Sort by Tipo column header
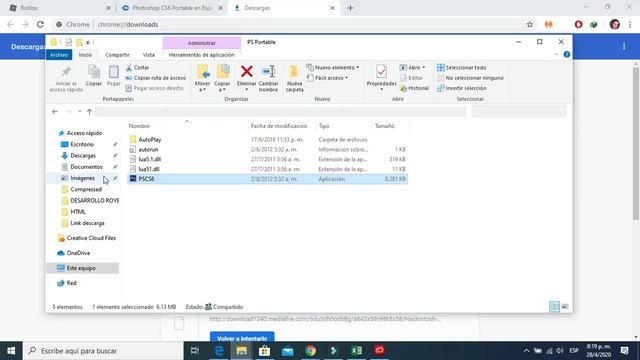 tap(324, 126)
